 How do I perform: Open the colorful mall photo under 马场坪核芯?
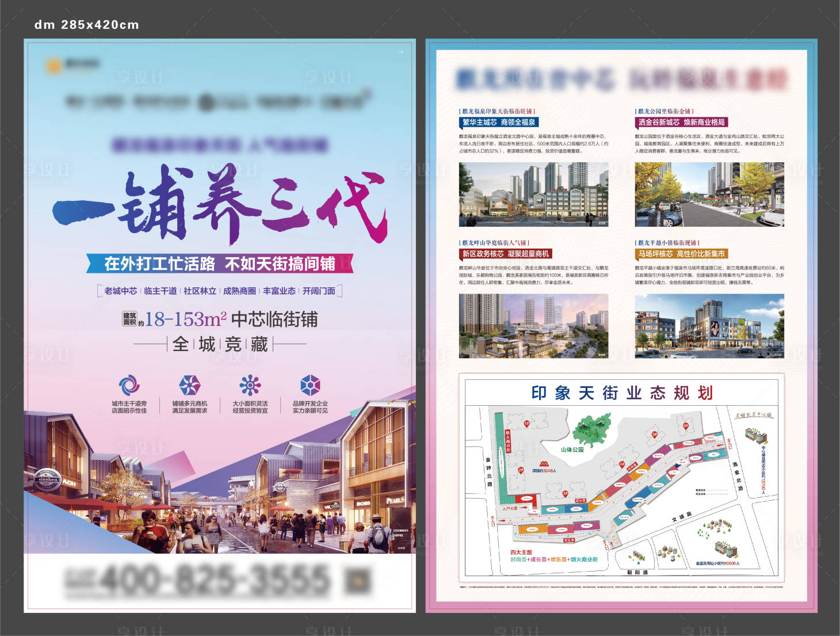(x=709, y=326)
